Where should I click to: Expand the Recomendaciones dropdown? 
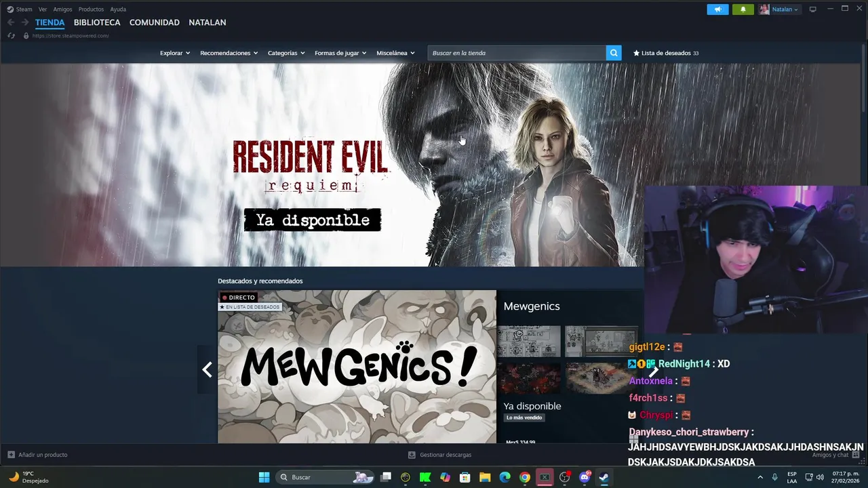[x=229, y=53]
